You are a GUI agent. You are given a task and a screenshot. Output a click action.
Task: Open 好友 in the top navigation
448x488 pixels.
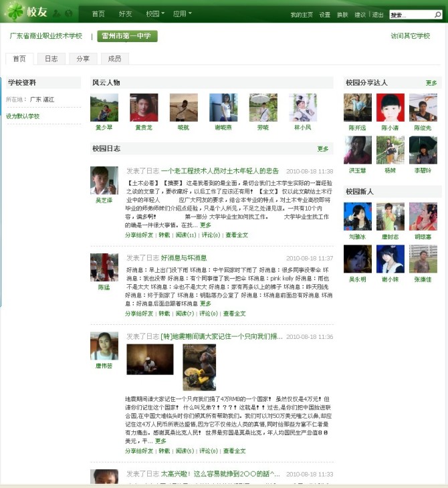click(x=125, y=13)
